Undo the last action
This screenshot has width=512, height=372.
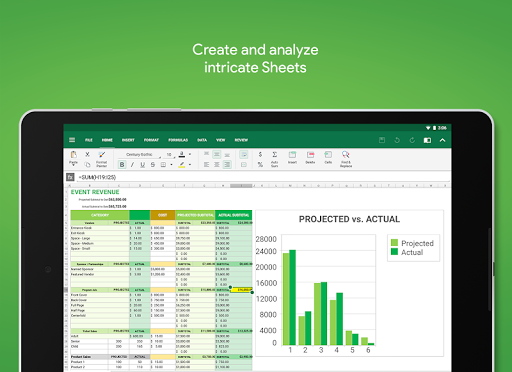pyautogui.click(x=397, y=140)
